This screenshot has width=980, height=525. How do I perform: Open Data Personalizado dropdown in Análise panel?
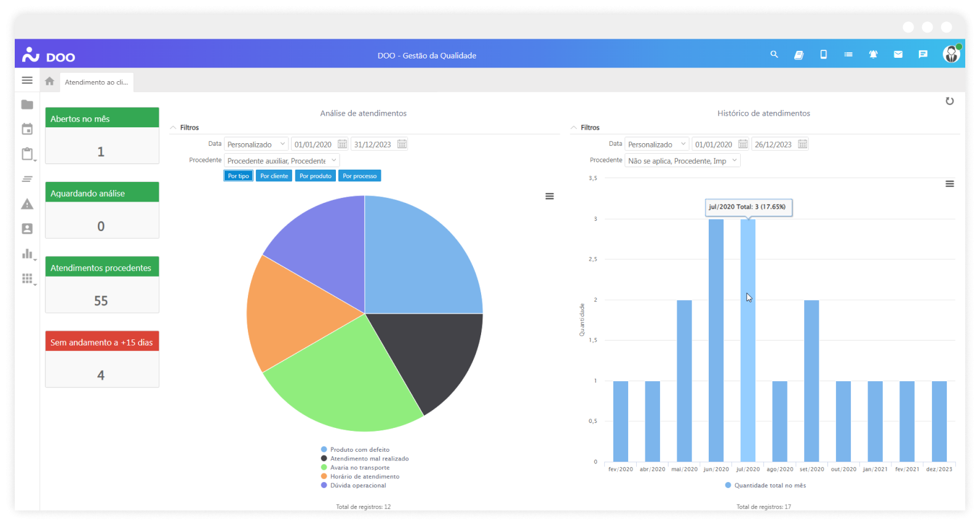pos(256,144)
